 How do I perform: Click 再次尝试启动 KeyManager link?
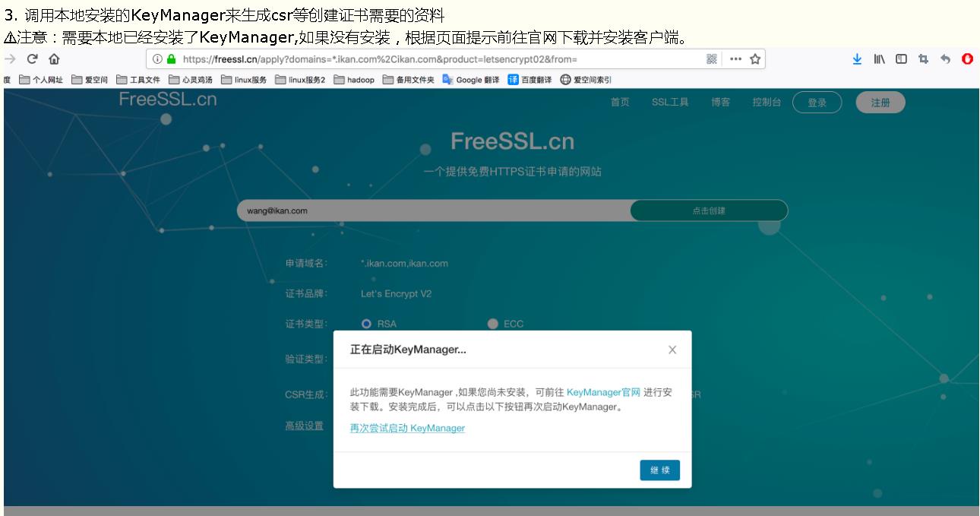pyautogui.click(x=407, y=428)
